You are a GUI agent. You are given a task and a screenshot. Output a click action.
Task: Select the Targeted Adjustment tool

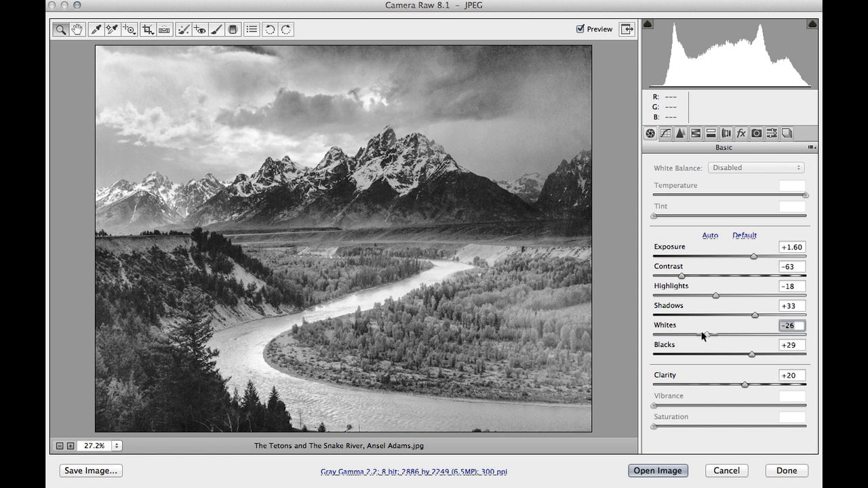click(129, 29)
